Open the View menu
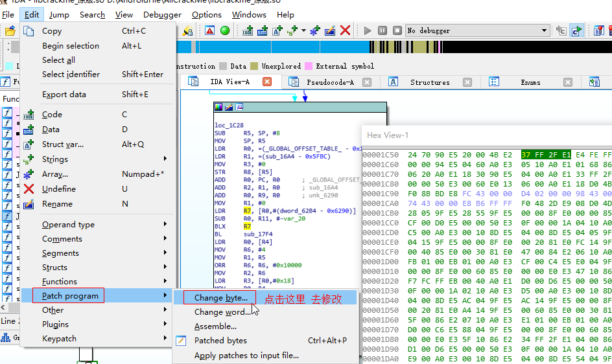 pyautogui.click(x=124, y=15)
